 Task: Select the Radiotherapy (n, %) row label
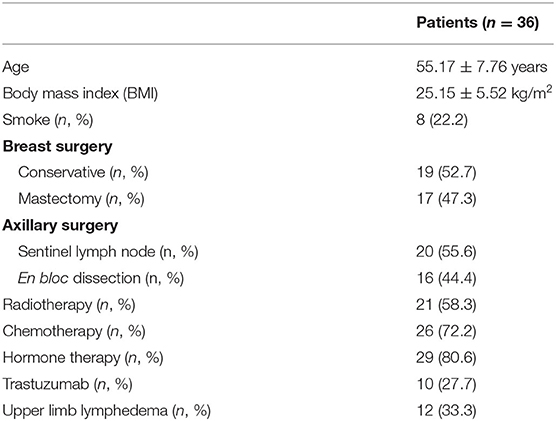[69, 305]
